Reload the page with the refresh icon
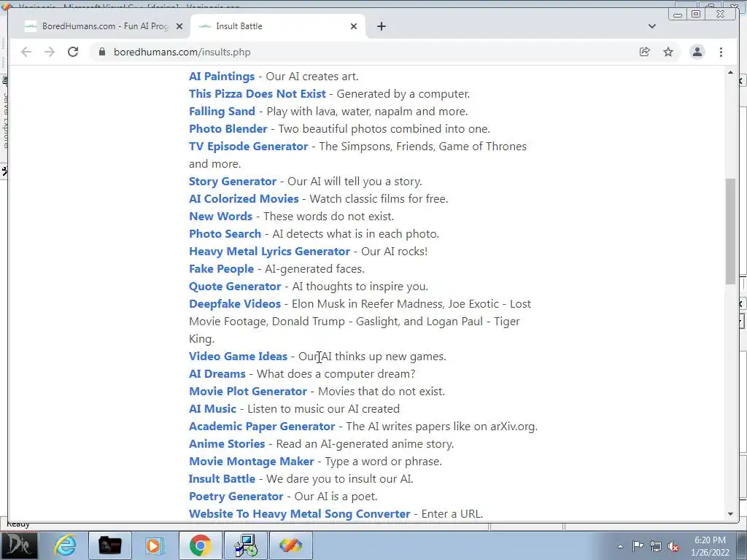 tap(73, 52)
